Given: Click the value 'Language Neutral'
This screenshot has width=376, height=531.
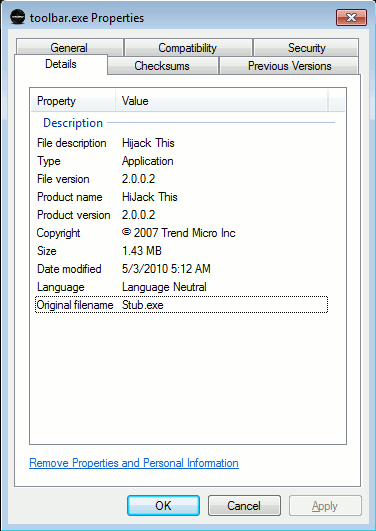Looking at the screenshot, I should click(164, 287).
